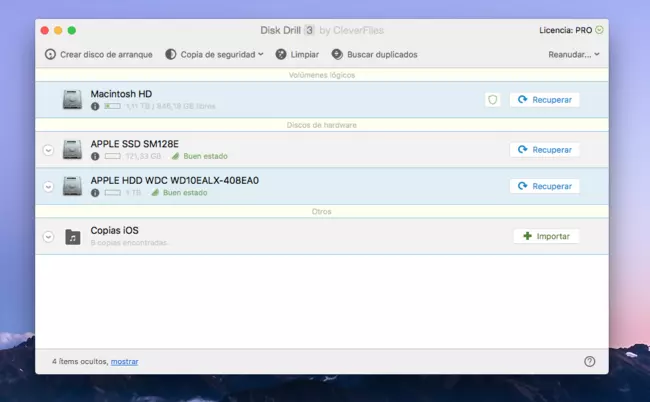Click Buen estado status of APPLE SSD
Screen dimensions: 650x402
tap(200, 156)
